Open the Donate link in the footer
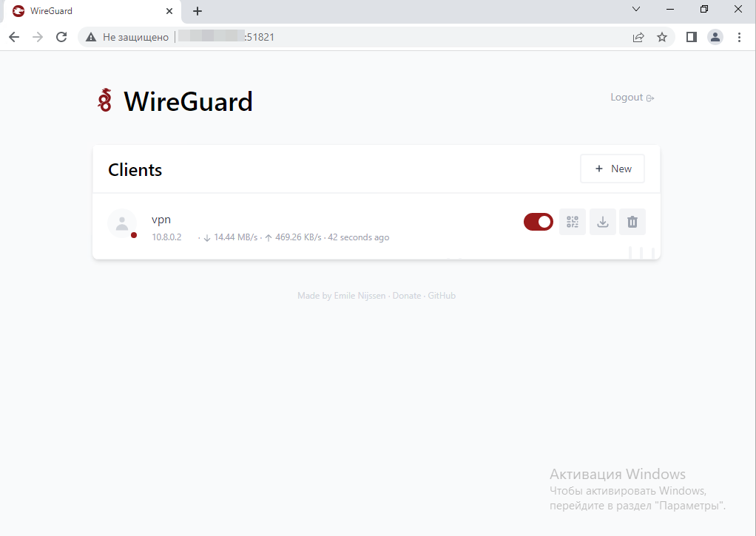The height and width of the screenshot is (536, 756). pyautogui.click(x=407, y=295)
